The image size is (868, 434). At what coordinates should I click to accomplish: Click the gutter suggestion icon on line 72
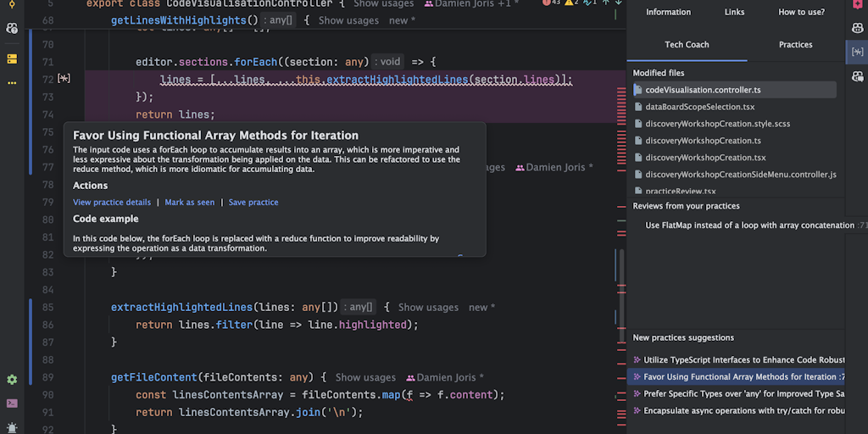click(x=64, y=79)
